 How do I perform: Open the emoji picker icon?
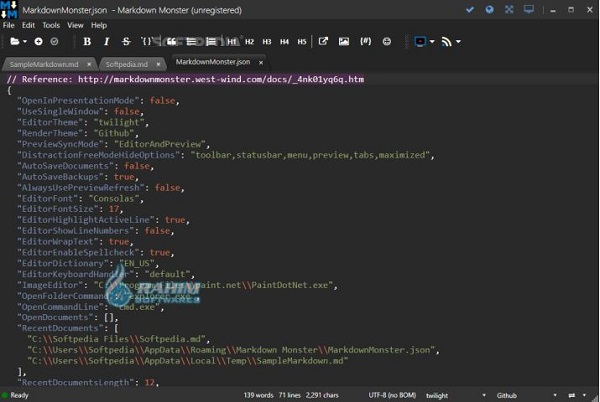pyautogui.click(x=389, y=42)
